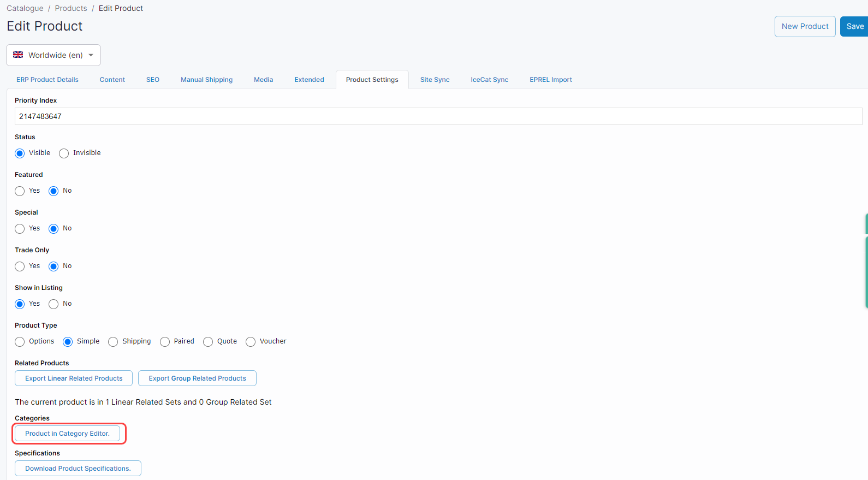Navigate to Products breadcrumb link
The image size is (868, 480).
coord(71,8)
